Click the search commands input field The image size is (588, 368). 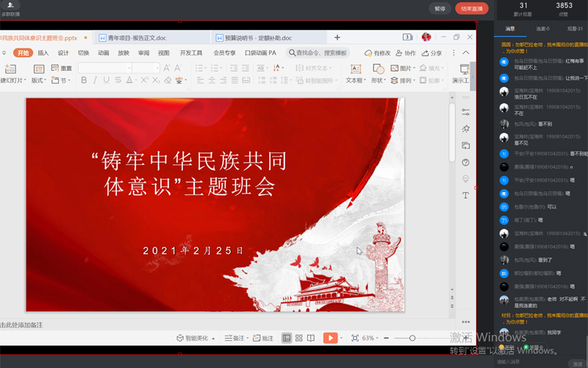pos(318,53)
